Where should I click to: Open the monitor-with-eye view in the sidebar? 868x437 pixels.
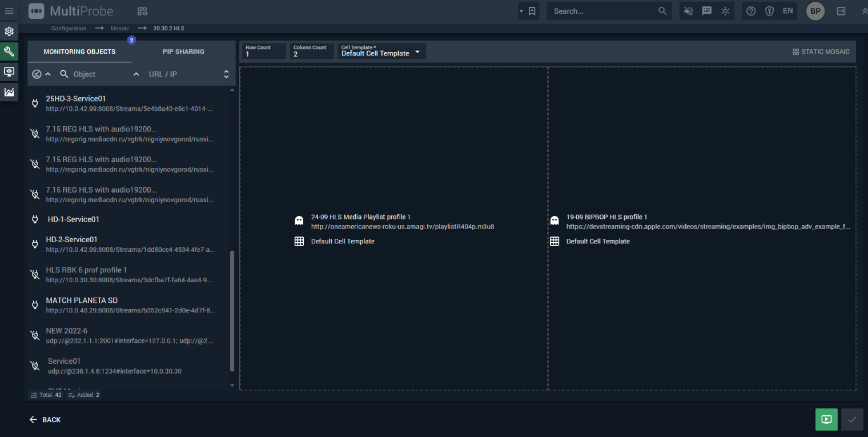(x=9, y=72)
